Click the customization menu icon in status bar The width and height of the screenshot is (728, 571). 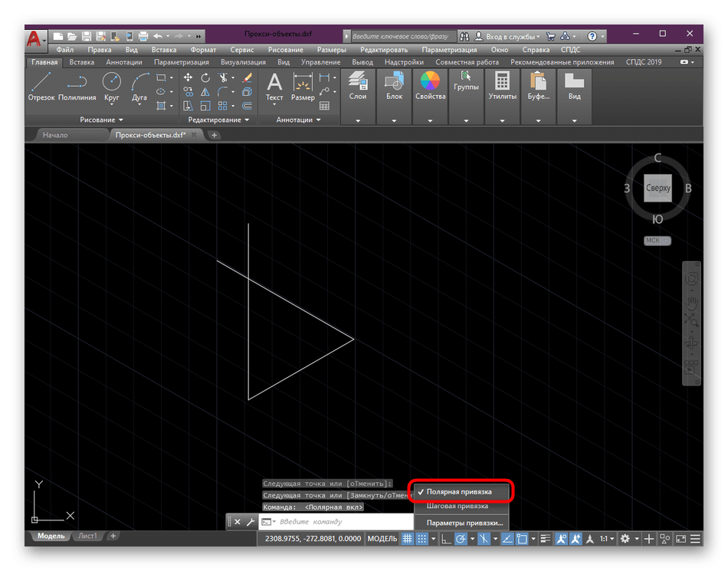(x=695, y=539)
